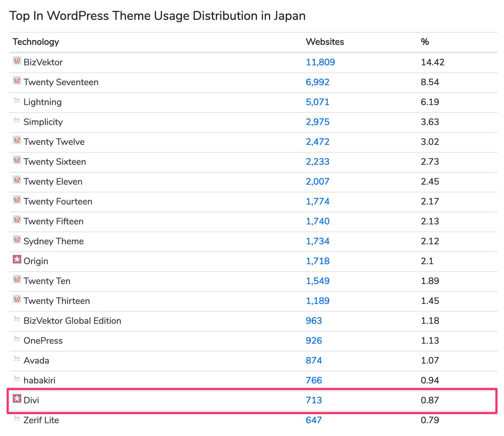Select the OnePress theme name
The image size is (504, 436).
click(x=43, y=340)
